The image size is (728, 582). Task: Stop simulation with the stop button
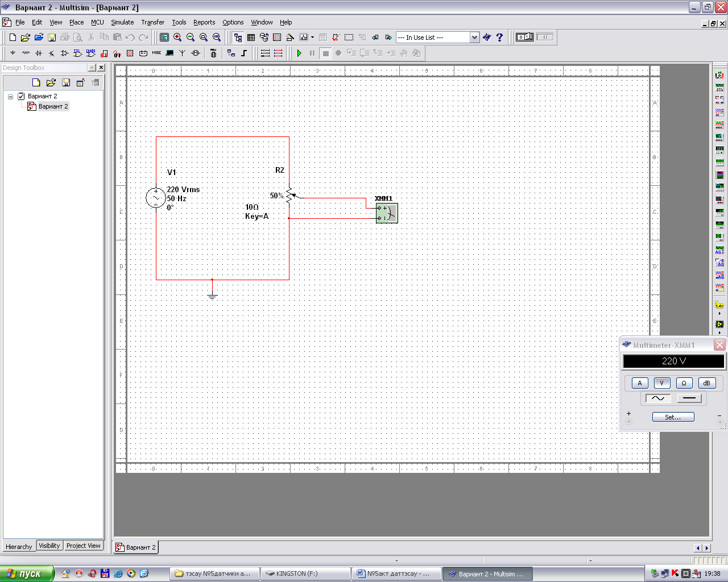click(325, 53)
